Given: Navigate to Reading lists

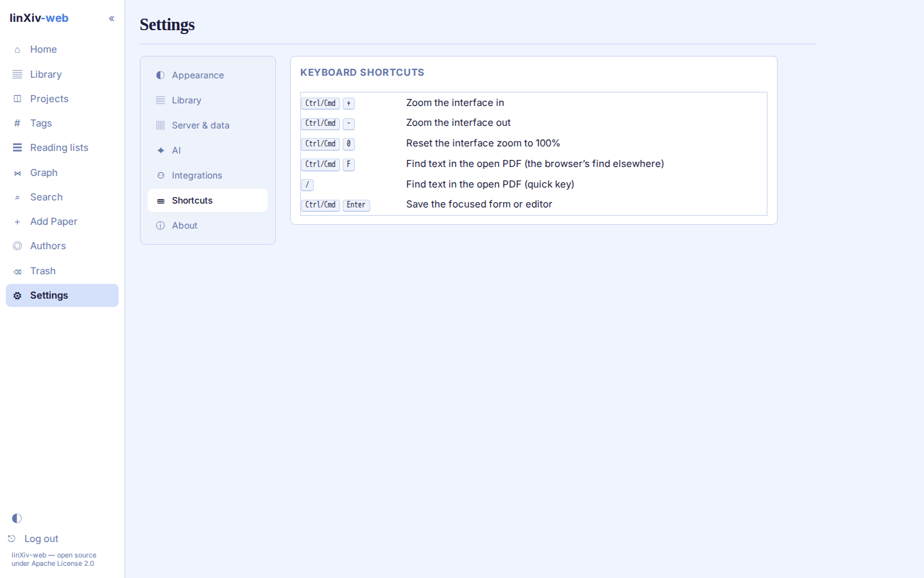Looking at the screenshot, I should click(x=62, y=148).
